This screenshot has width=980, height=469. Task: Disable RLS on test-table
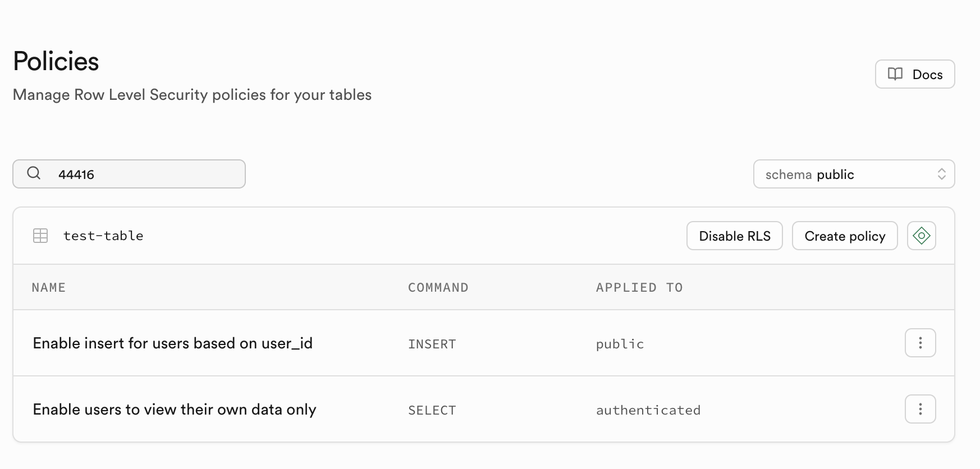click(x=734, y=236)
